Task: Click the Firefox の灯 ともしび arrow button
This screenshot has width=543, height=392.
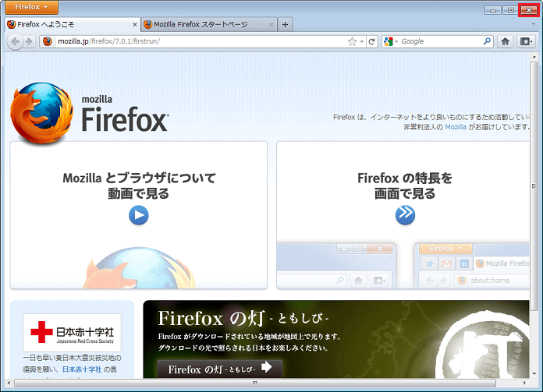Action: [x=219, y=369]
